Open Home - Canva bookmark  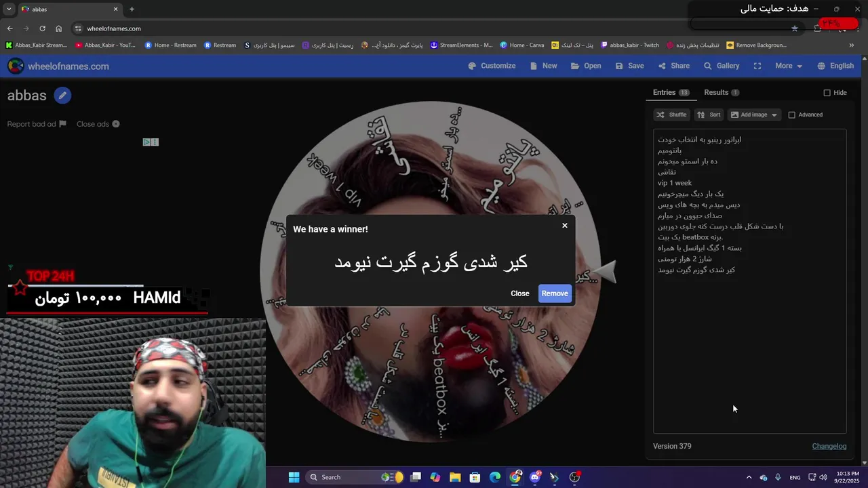(x=522, y=45)
